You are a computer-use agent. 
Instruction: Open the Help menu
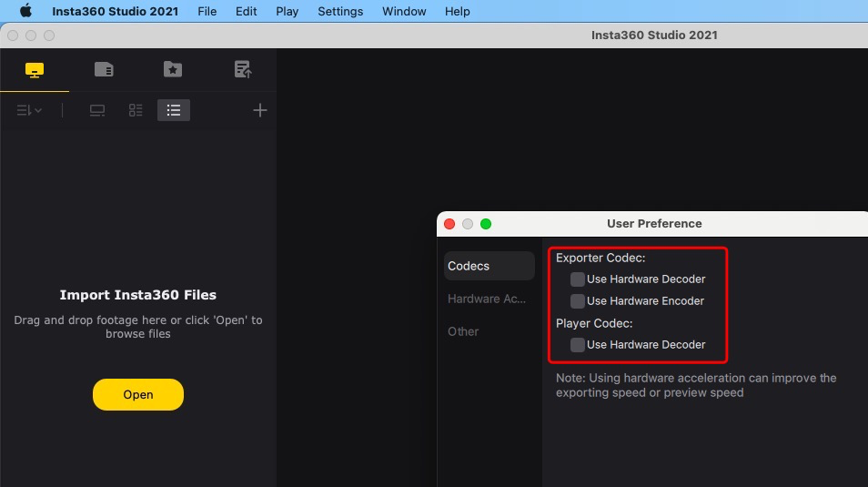458,11
